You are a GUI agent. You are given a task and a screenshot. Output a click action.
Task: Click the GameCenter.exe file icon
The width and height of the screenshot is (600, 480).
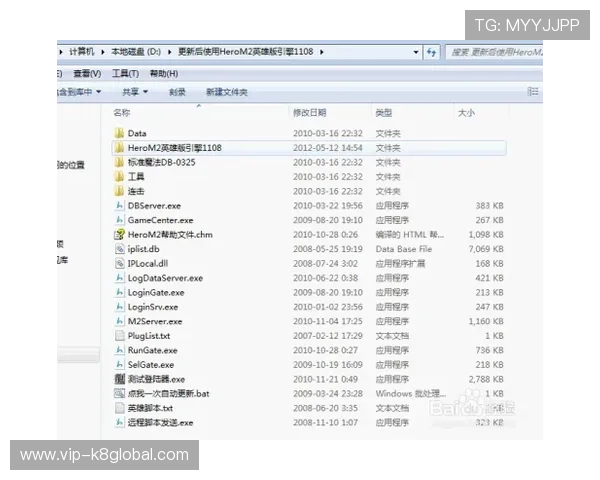[119, 220]
